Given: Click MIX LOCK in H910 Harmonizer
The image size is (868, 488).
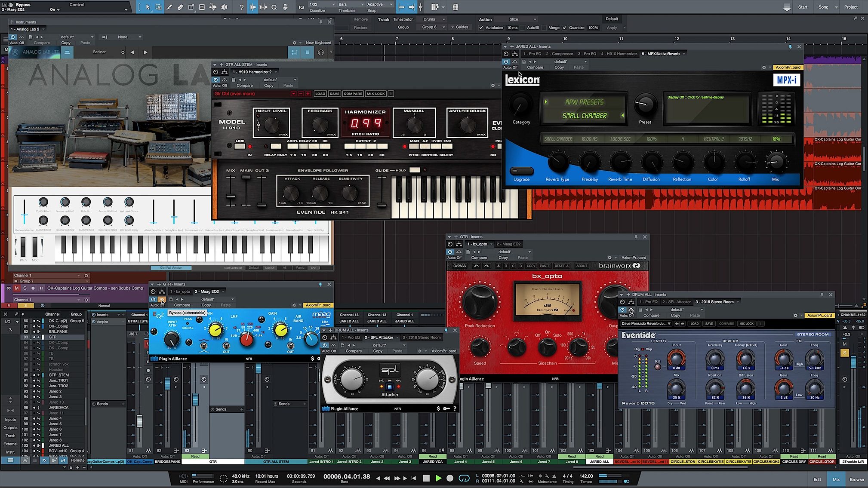Looking at the screenshot, I should pyautogui.click(x=376, y=94).
